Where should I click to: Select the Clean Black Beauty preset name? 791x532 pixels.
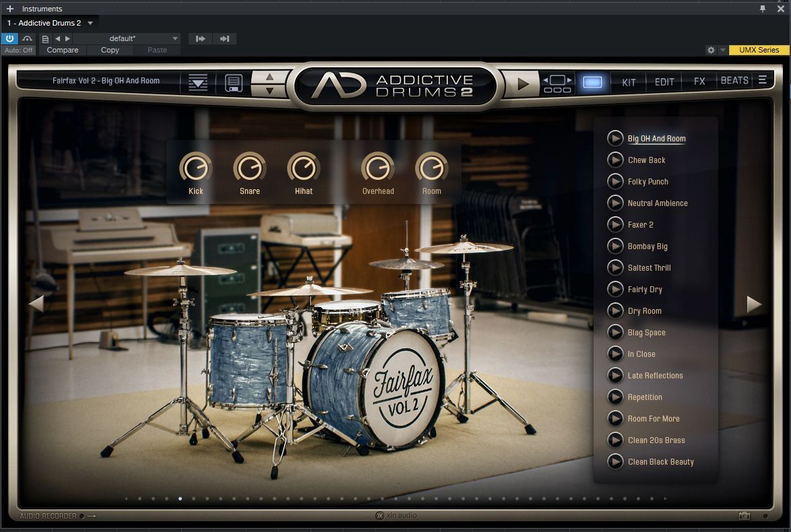point(661,461)
